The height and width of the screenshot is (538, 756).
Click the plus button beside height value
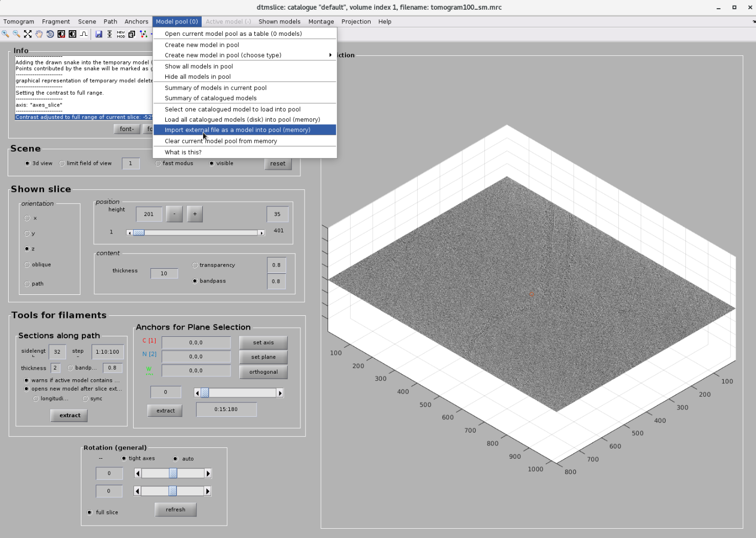(195, 214)
